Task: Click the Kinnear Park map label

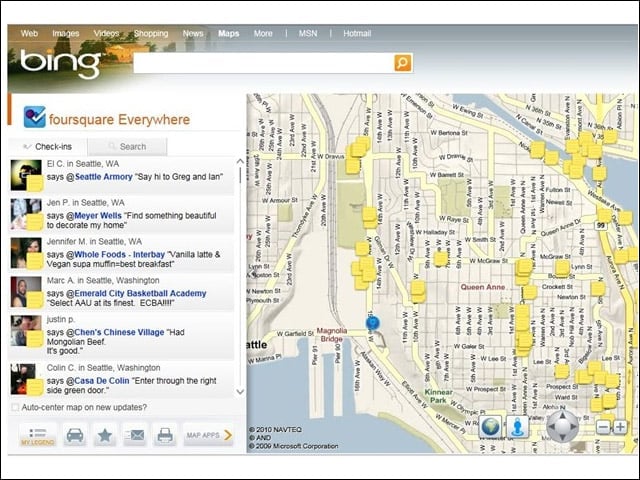Action: tap(439, 396)
